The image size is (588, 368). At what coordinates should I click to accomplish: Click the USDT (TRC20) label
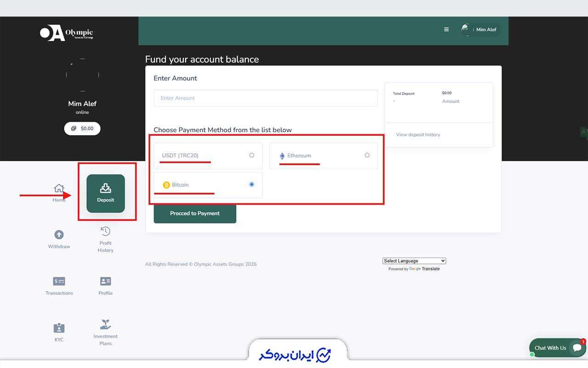tap(180, 155)
